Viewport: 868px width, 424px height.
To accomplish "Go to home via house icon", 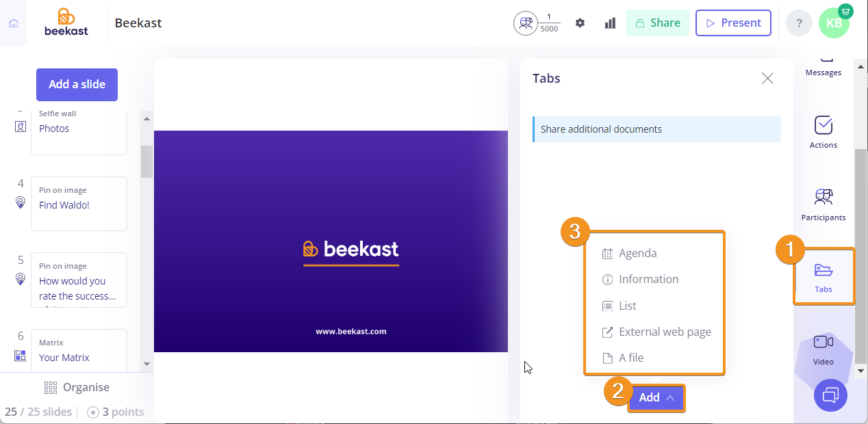I will pos(14,23).
